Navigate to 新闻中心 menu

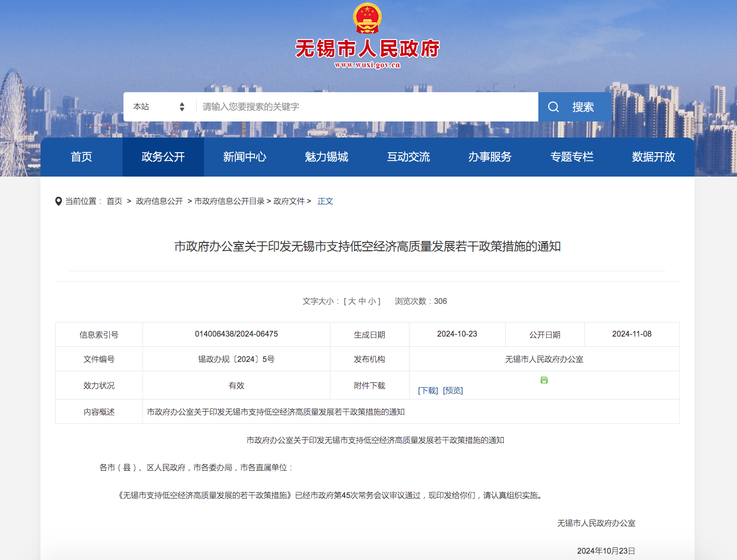pos(245,157)
